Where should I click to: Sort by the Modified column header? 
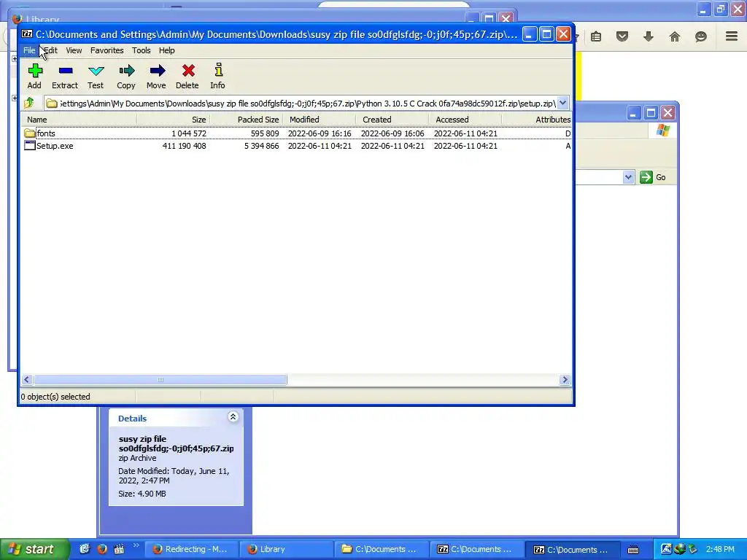[320, 120]
